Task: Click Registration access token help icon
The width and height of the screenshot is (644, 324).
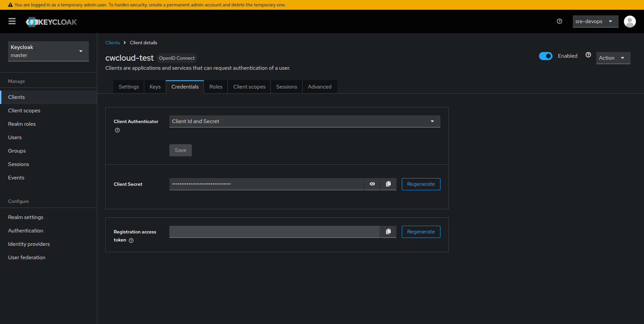Action: pos(131,240)
